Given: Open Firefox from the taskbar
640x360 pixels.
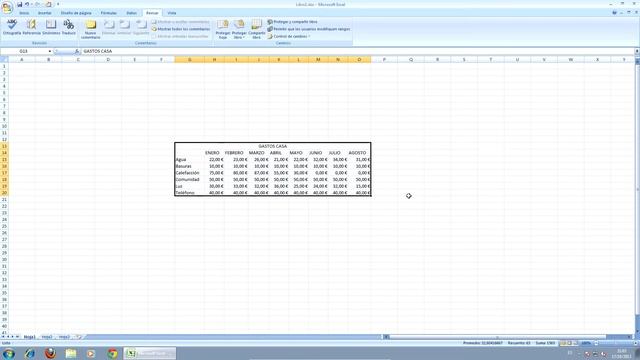Looking at the screenshot, I should (x=50, y=353).
